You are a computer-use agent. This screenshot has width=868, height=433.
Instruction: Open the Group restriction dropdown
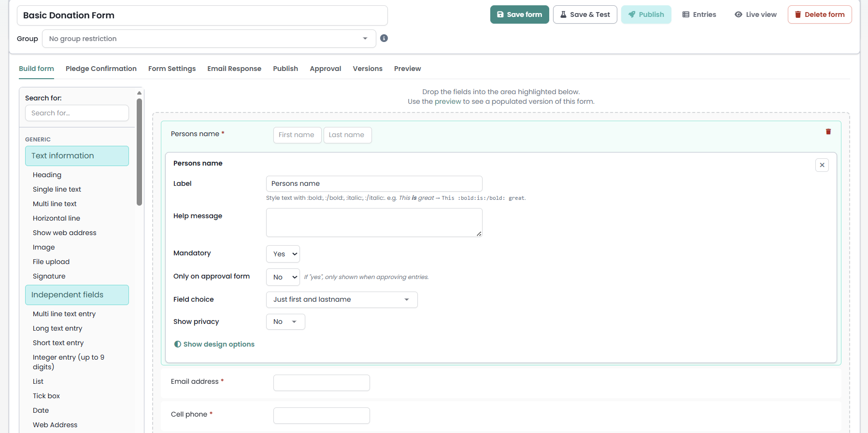[209, 39]
